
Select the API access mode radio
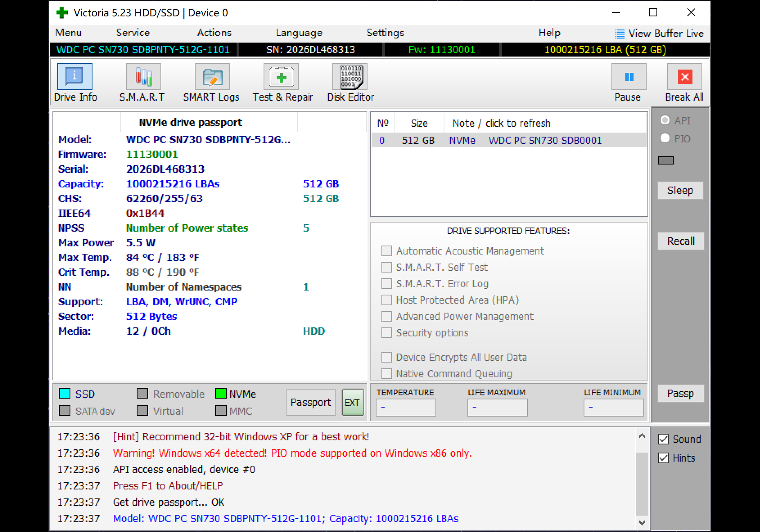[x=665, y=120]
